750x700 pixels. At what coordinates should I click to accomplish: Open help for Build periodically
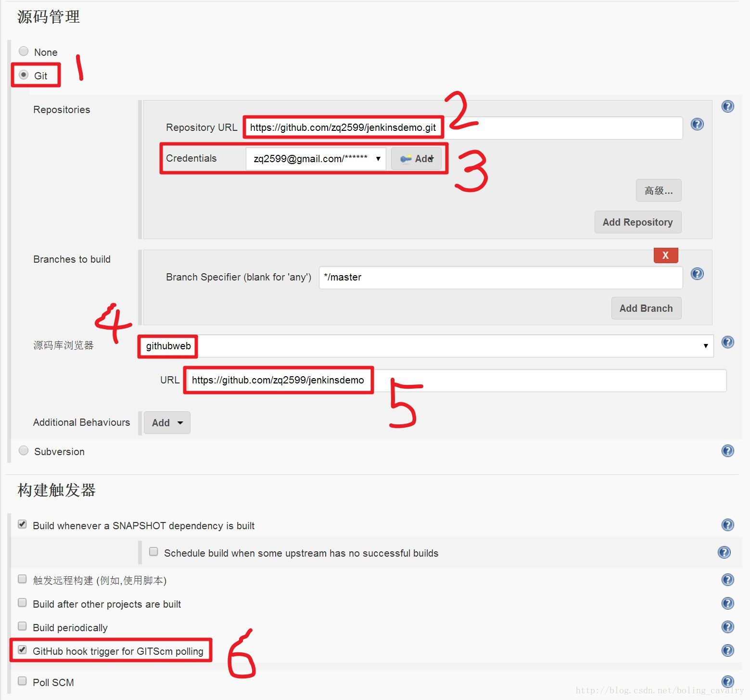coord(727,627)
